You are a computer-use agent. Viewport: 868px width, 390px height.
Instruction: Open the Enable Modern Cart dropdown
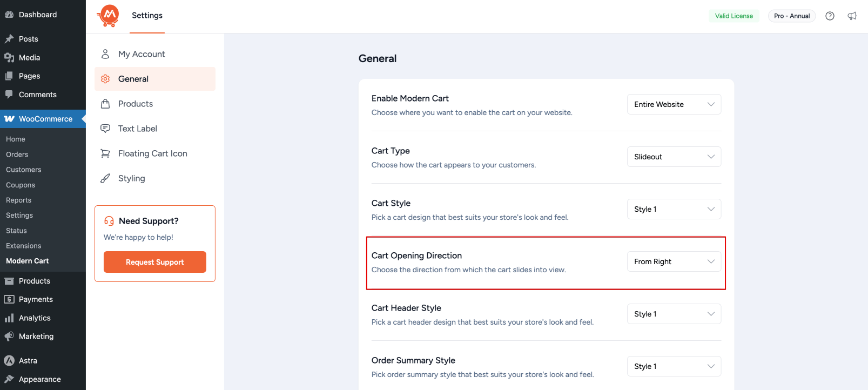coord(674,104)
